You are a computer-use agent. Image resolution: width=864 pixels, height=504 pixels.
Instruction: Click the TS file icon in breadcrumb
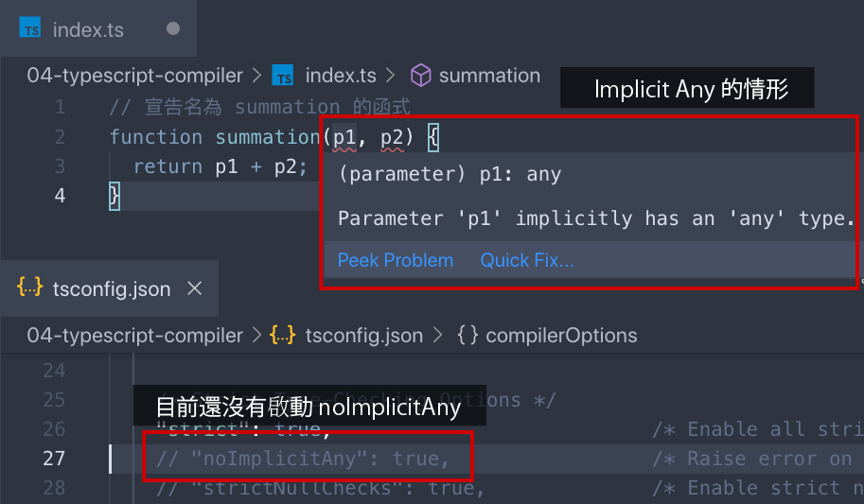click(283, 76)
